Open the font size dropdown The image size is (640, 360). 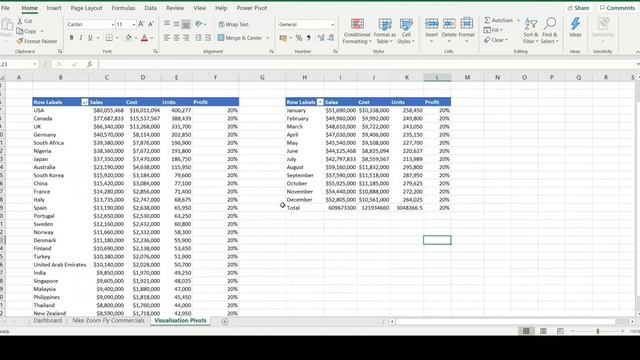coord(133,25)
